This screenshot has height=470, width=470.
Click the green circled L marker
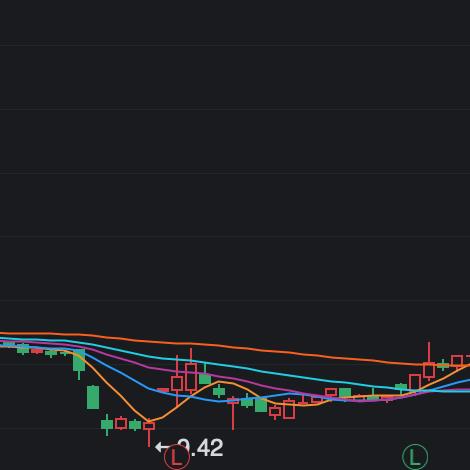[415, 457]
